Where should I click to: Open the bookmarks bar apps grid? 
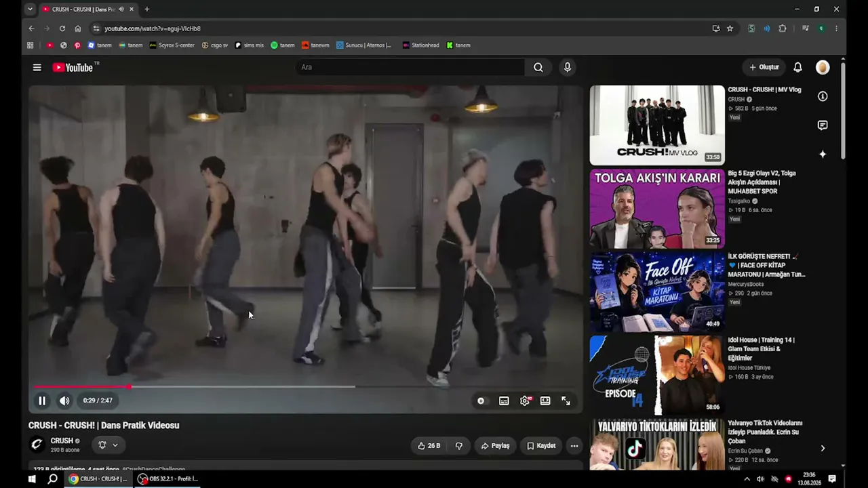tap(30, 45)
